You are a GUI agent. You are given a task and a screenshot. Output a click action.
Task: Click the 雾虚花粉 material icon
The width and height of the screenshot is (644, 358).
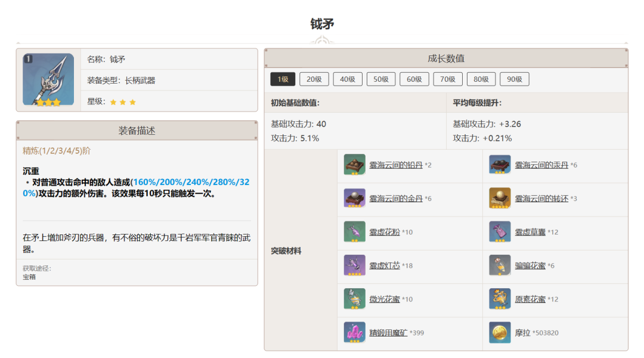pyautogui.click(x=354, y=232)
